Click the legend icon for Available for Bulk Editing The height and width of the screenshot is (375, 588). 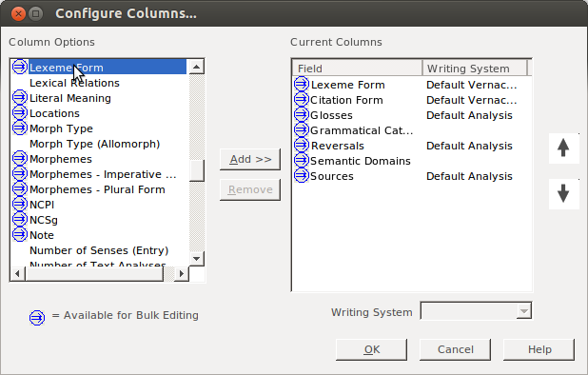(x=37, y=318)
